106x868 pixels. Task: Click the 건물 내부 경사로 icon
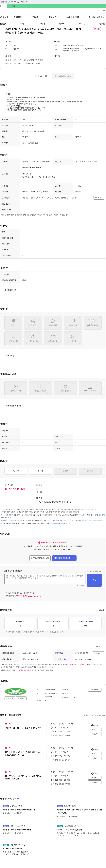(90, 388)
